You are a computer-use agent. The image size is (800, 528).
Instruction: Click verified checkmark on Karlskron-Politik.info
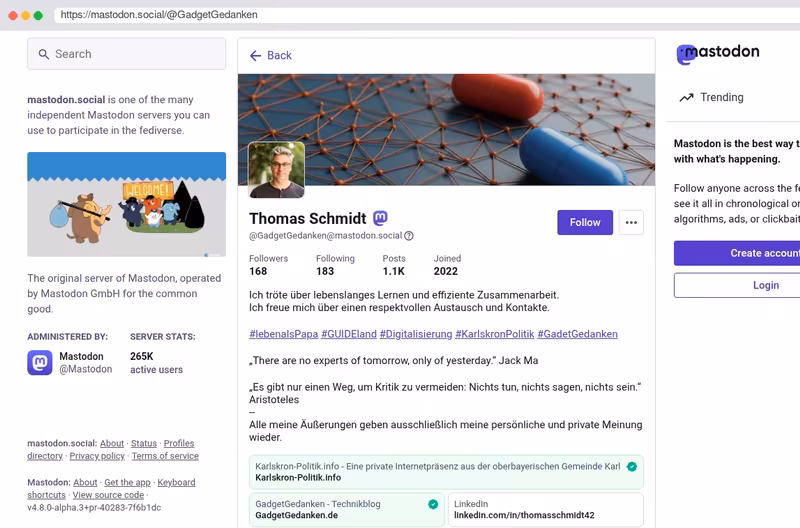click(x=632, y=467)
